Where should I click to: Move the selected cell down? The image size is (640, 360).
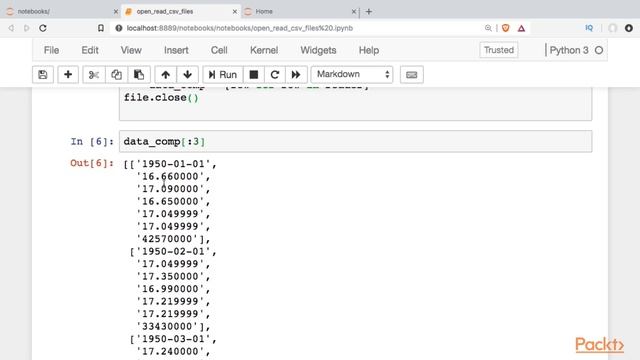[x=187, y=75]
